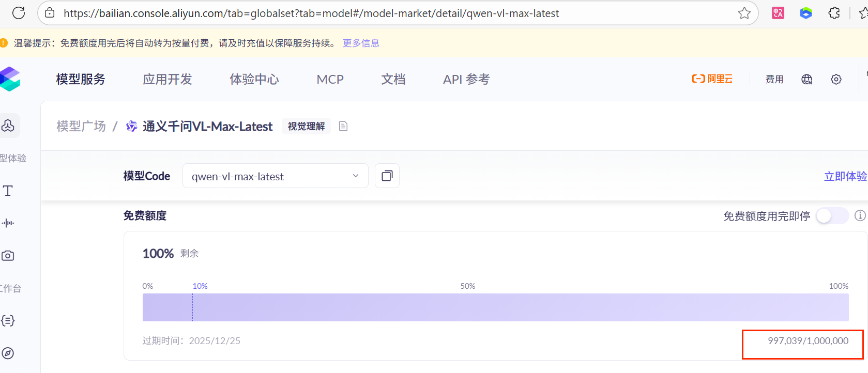Click the 997,039/1,000,000 quota value
The image size is (868, 373).
[x=808, y=341]
